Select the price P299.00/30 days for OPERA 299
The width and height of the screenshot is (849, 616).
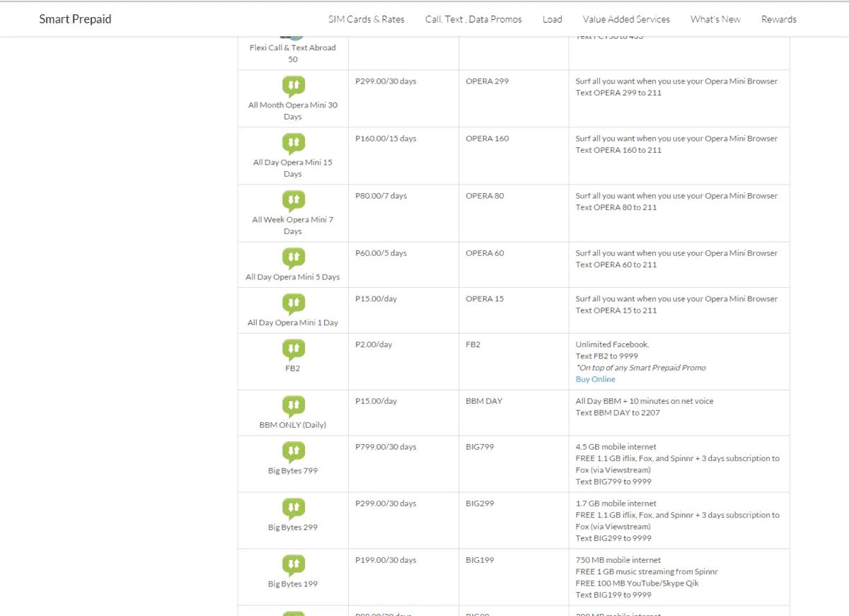tap(386, 81)
